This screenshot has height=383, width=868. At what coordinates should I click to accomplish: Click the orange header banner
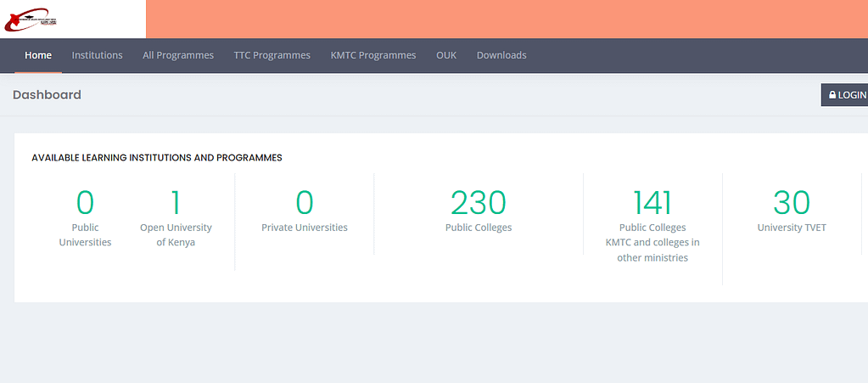[x=507, y=19]
